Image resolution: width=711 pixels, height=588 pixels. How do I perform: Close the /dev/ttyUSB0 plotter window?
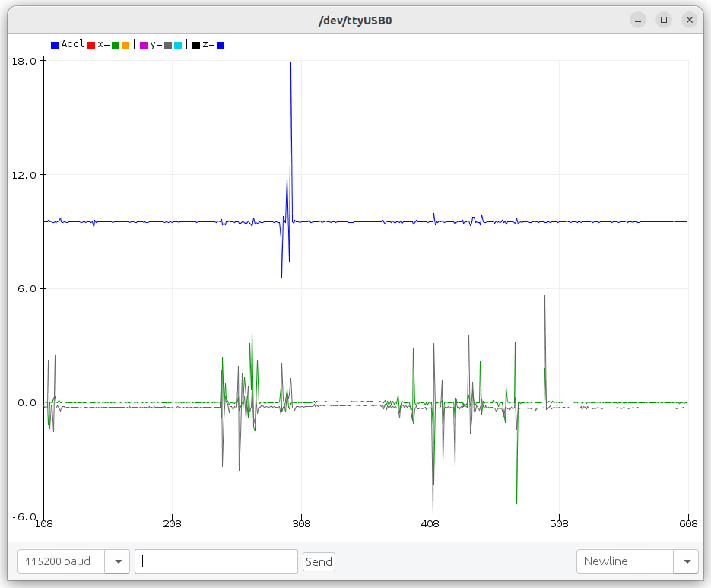pos(690,20)
